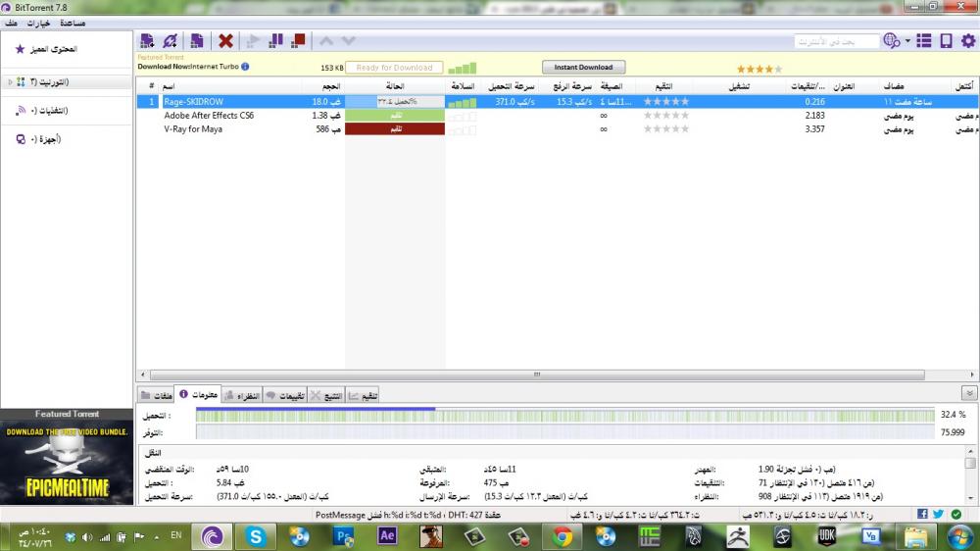
Task: Click the green status of After Effects row
Action: point(395,115)
